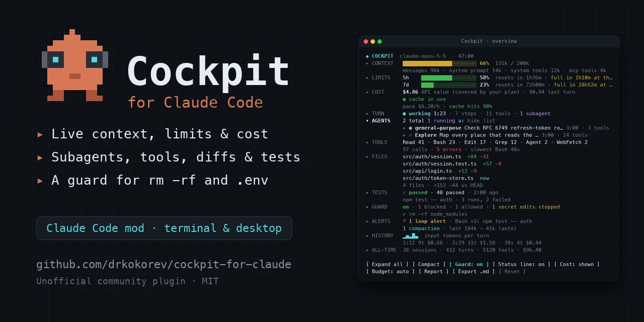644x322 pixels.
Task: Click the Expand all button
Action: point(388,264)
